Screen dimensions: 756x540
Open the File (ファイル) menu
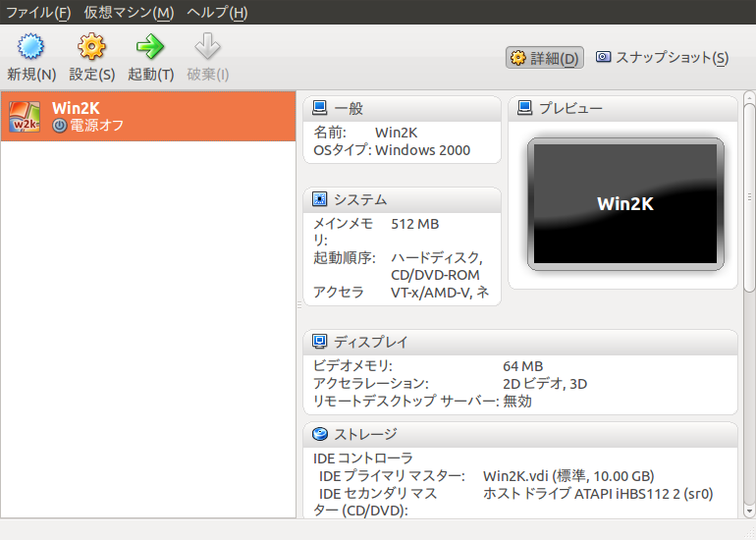click(38, 13)
